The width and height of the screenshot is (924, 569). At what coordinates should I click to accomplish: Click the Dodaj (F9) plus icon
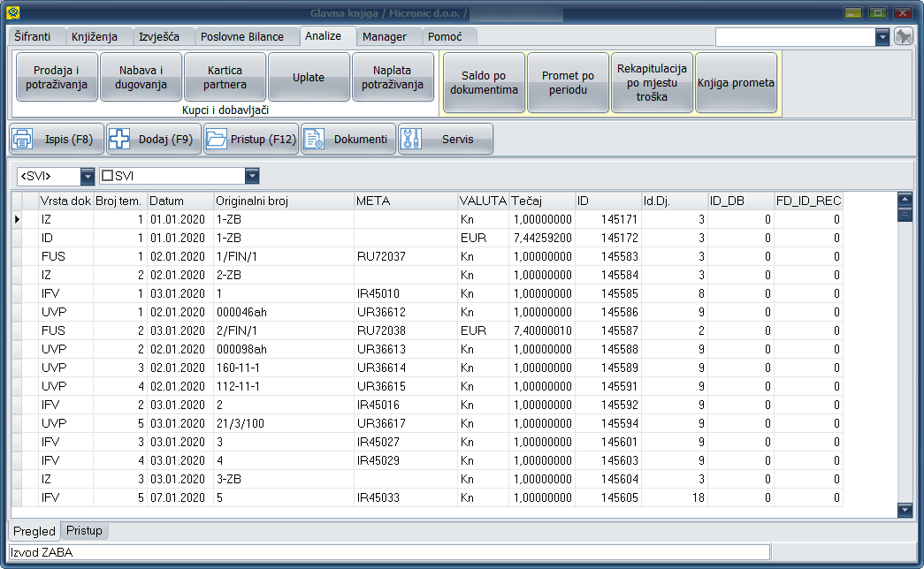click(x=120, y=140)
